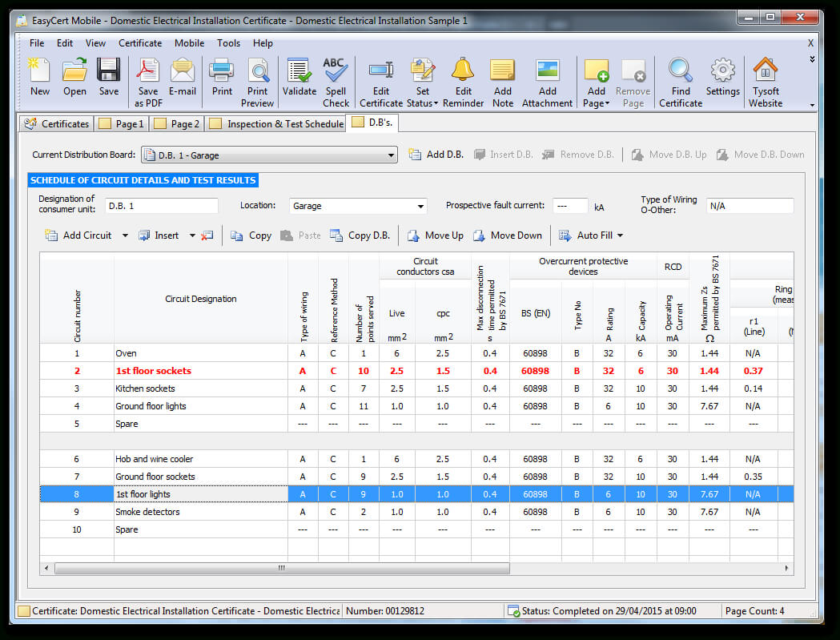Open the Location combo box

421,206
